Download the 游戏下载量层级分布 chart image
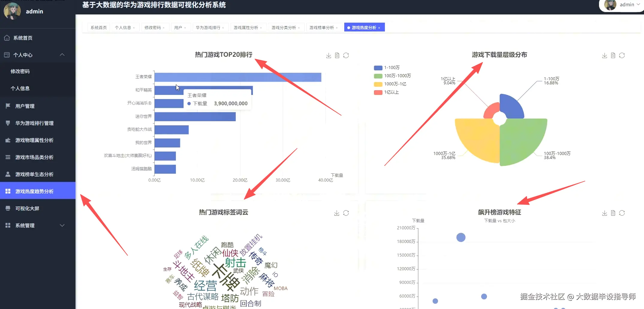The image size is (644, 309). [604, 55]
